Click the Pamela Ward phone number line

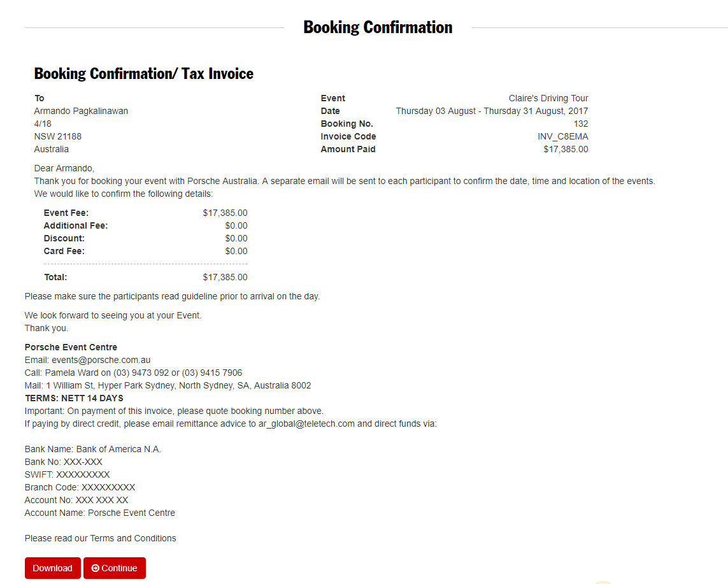click(133, 373)
